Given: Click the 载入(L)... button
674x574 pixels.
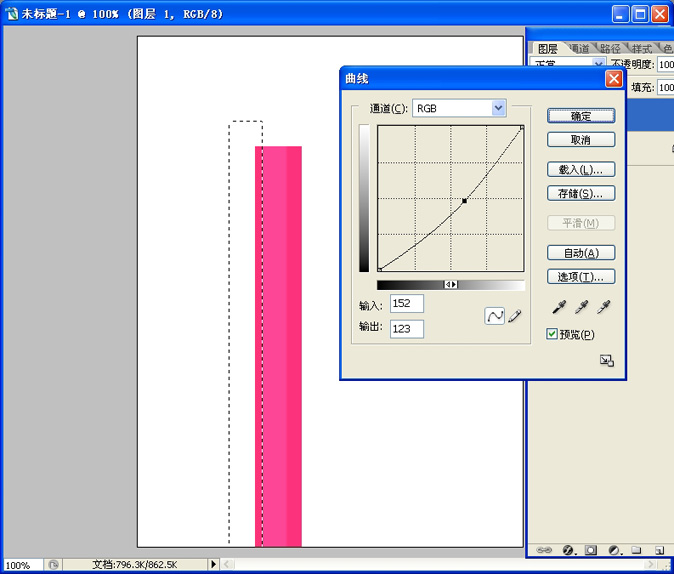Looking at the screenshot, I should coord(581,169).
